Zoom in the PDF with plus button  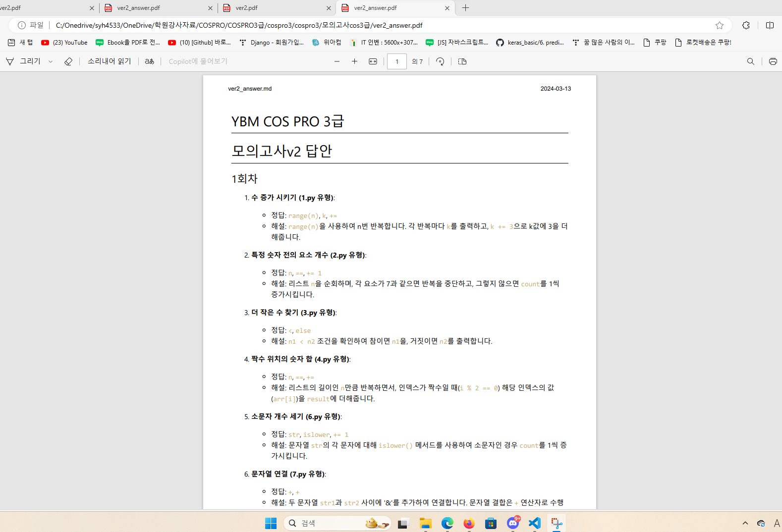[354, 61]
